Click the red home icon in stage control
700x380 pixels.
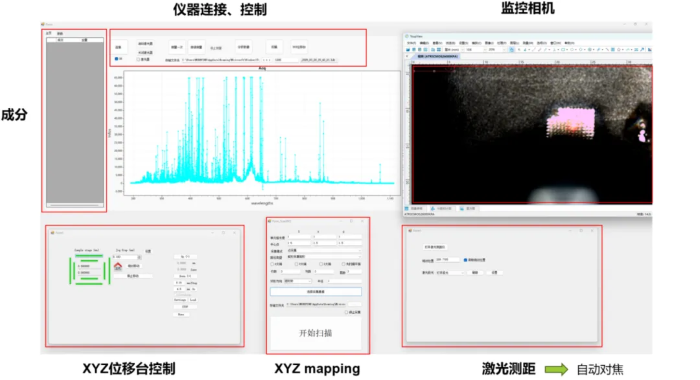118,267
